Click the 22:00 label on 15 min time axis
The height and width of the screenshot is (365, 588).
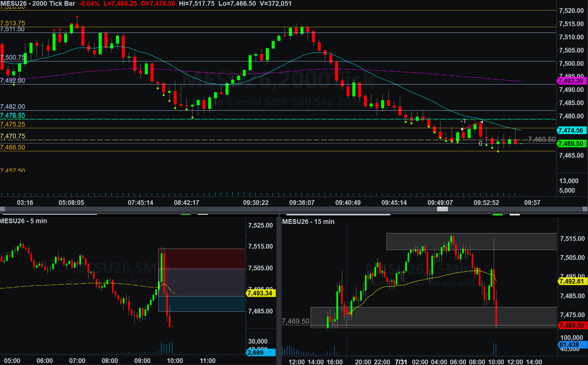tap(382, 362)
